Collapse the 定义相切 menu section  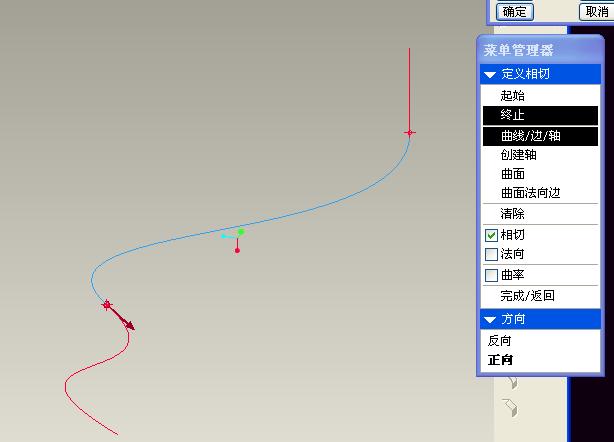point(490,74)
